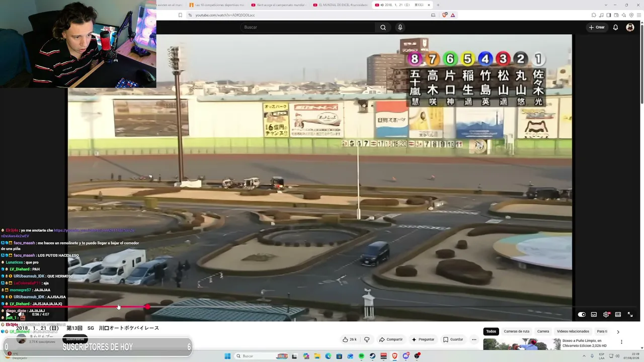Open Microsoft Edge from the taskbar

(328, 356)
